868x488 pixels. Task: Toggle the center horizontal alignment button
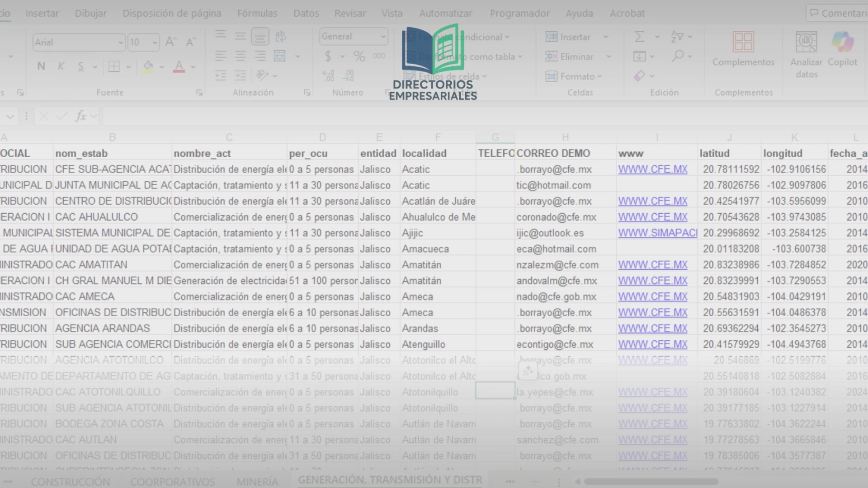240,56
